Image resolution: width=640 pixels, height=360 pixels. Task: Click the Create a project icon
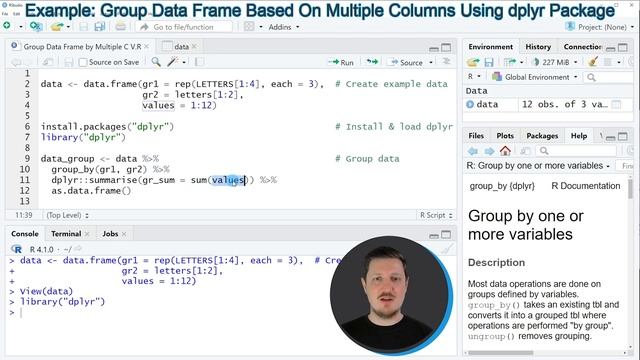click(x=36, y=27)
